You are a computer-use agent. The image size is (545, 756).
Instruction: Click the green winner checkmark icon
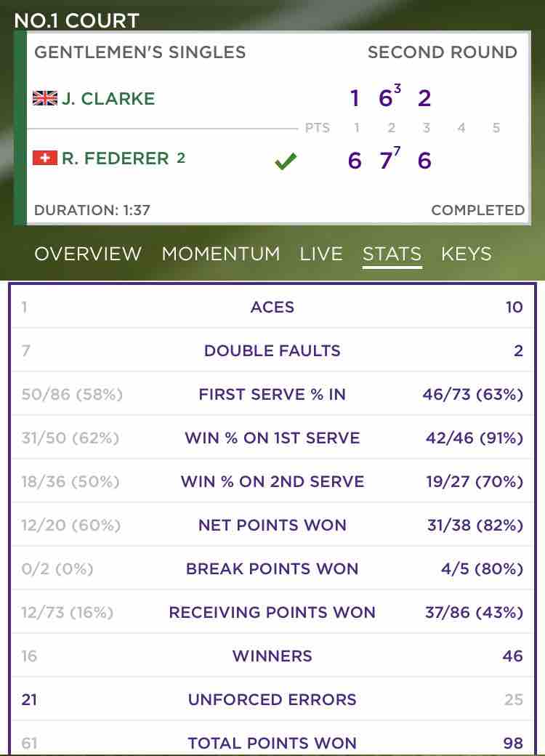coord(286,161)
